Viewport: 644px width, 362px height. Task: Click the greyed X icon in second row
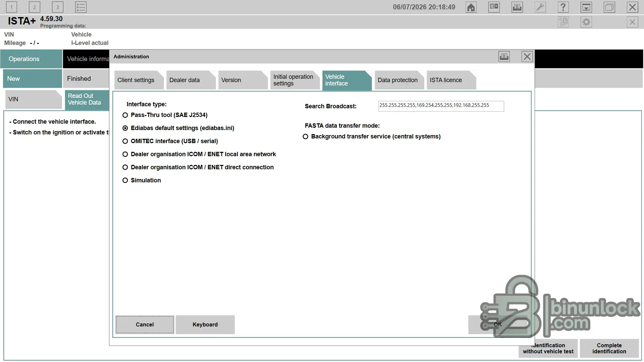click(x=632, y=22)
